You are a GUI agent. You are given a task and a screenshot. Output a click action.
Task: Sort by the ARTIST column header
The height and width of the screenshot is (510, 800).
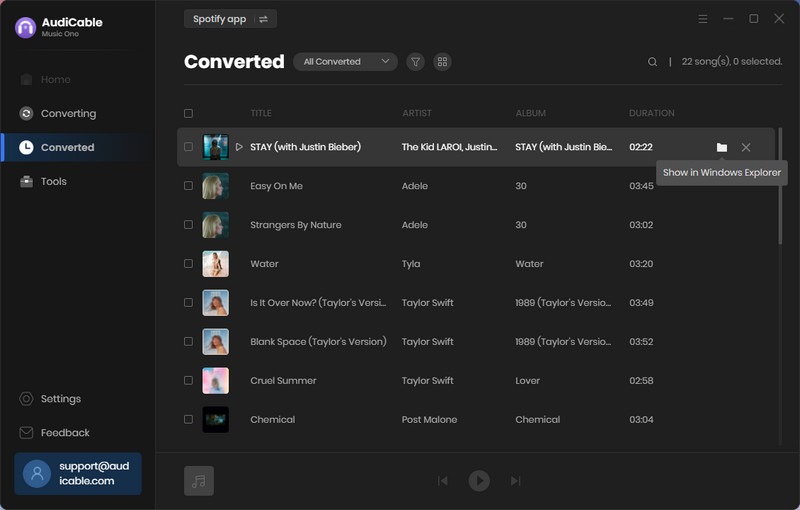coord(417,113)
